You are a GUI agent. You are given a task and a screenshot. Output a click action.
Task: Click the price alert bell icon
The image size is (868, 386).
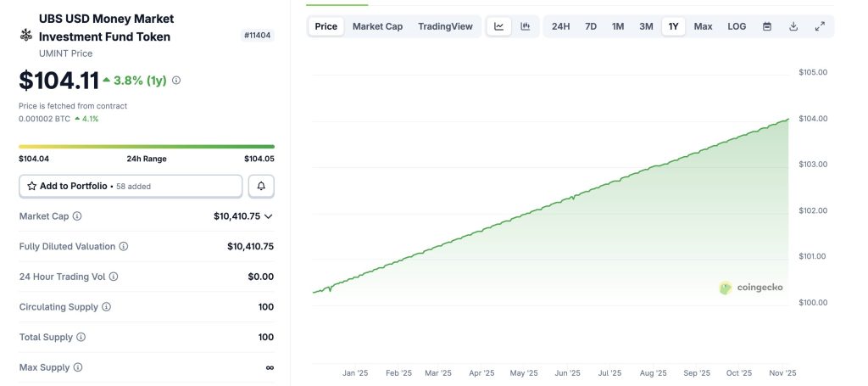[x=261, y=186]
